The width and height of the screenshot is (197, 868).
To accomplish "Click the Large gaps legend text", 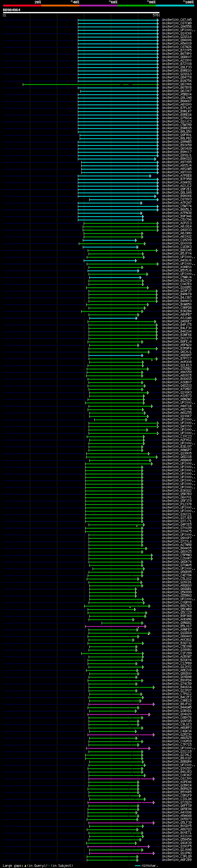I will click(38, 866).
